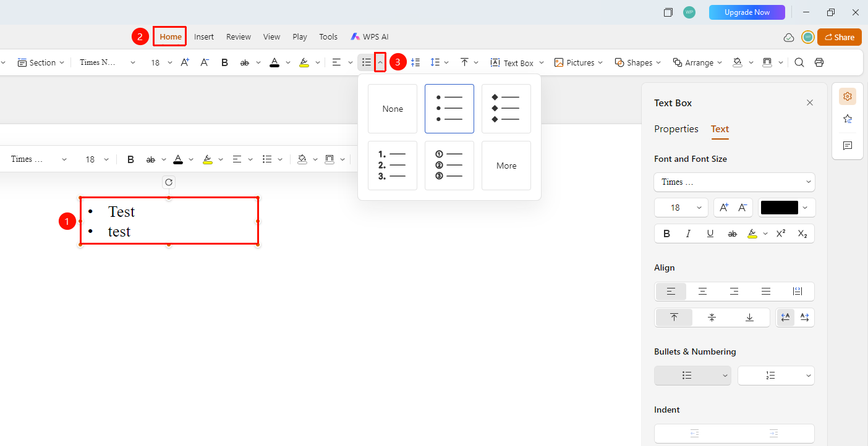Click the Upgrade Now button
This screenshot has height=446, width=868.
pyautogui.click(x=747, y=12)
